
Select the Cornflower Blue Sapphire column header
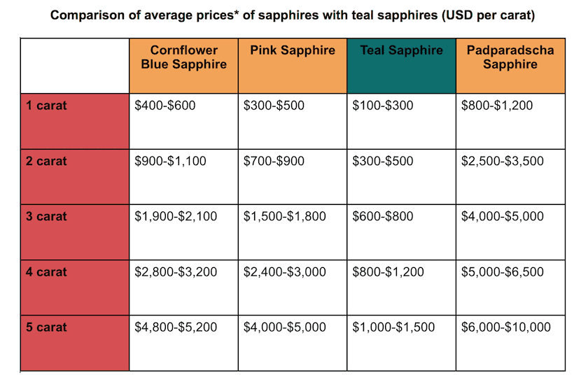(184, 57)
